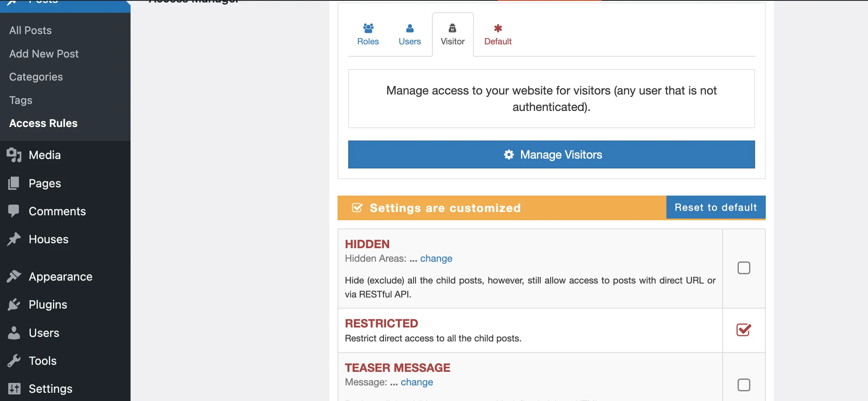Viewport: 868px width, 401px height.
Task: Click the Plugins plug icon
Action: pyautogui.click(x=14, y=304)
